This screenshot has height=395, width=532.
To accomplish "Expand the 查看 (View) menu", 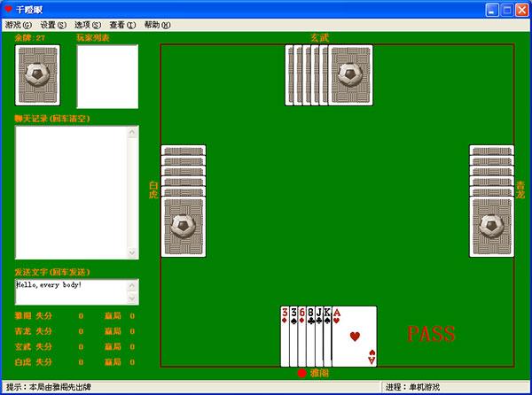I will (x=122, y=26).
